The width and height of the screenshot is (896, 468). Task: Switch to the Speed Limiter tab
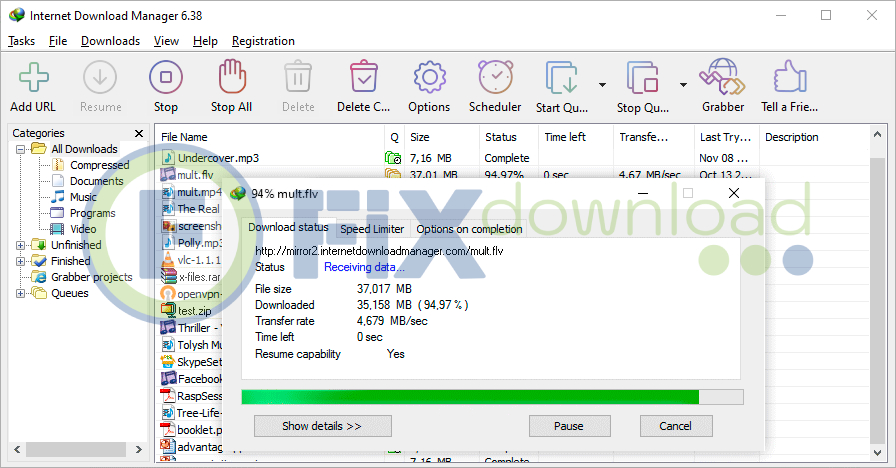372,229
